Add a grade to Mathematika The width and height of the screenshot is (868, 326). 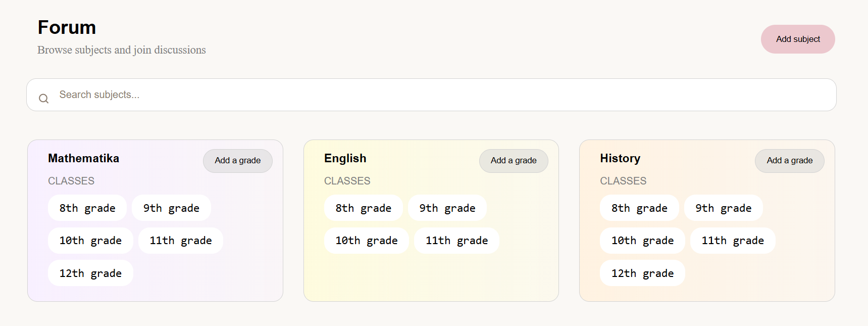coord(237,161)
